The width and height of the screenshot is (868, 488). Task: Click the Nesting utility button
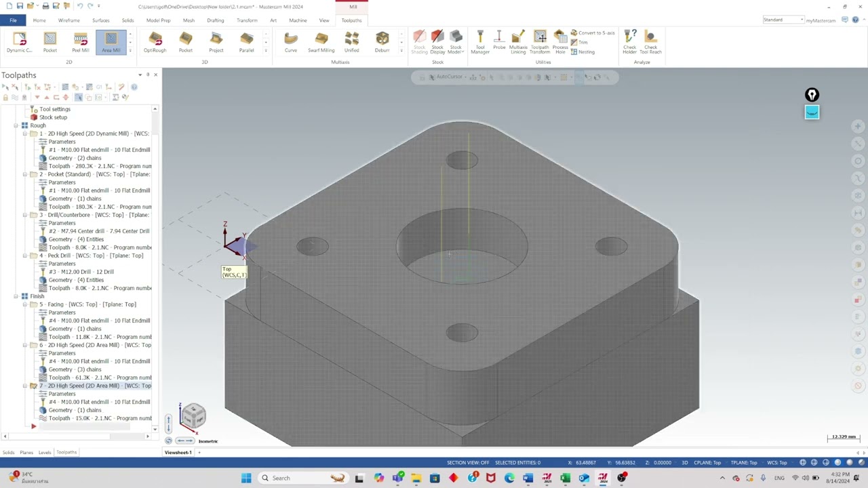click(x=583, y=52)
